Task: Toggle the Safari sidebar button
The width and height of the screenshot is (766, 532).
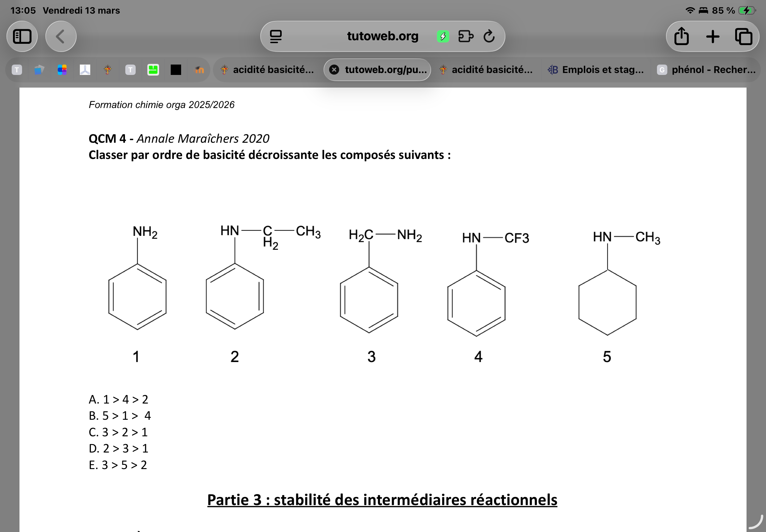Action: [x=22, y=36]
